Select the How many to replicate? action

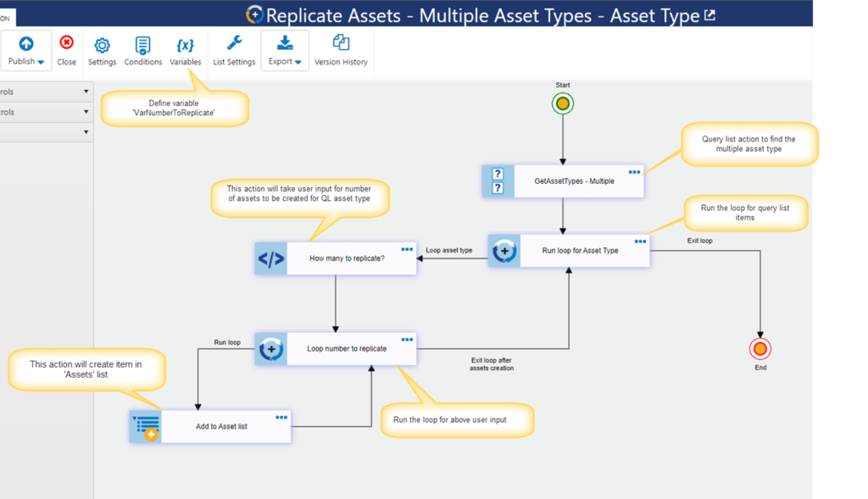click(x=336, y=258)
